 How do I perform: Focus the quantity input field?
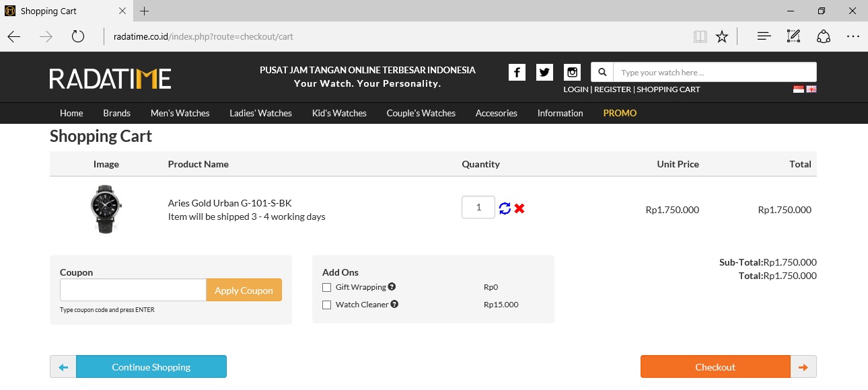coord(478,207)
